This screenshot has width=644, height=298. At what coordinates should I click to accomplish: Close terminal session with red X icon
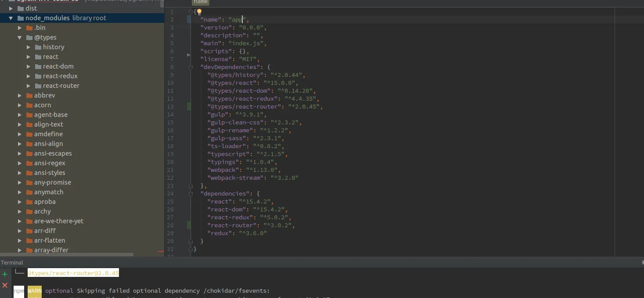click(5, 285)
